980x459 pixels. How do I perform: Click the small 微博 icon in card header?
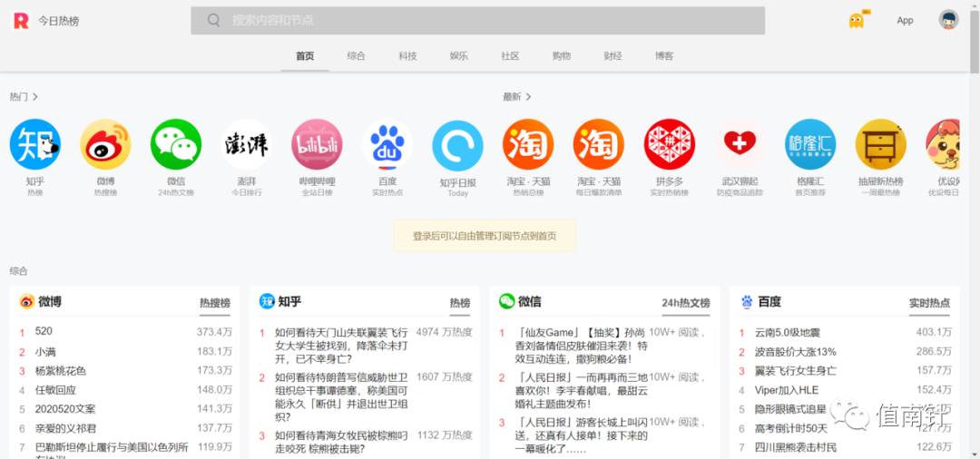click(27, 302)
